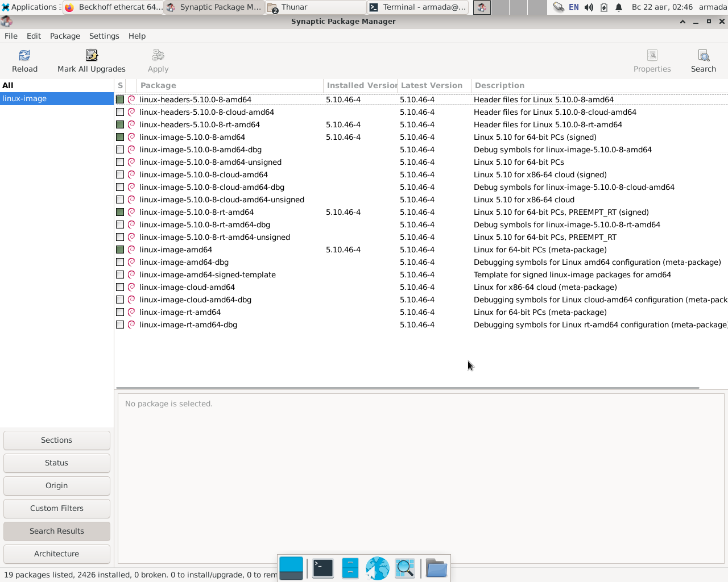Mark checkbox for linux-headers-5.10.0-8-cloud-amd64
Viewport: 728px width, 582px height.
(120, 112)
